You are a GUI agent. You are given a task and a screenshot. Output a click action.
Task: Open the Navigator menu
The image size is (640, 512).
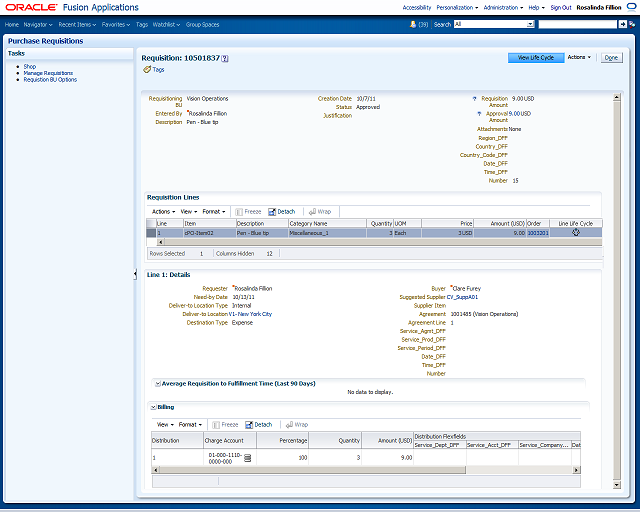click(38, 25)
